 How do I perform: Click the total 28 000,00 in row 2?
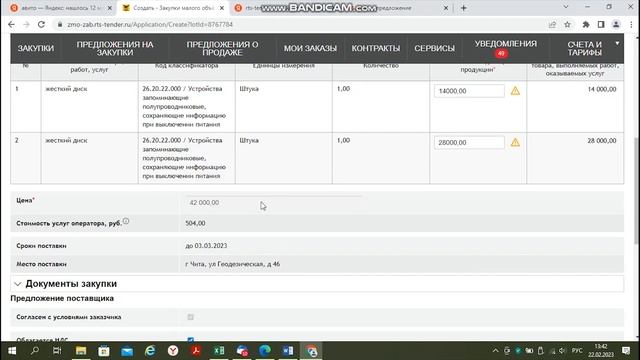(x=602, y=140)
